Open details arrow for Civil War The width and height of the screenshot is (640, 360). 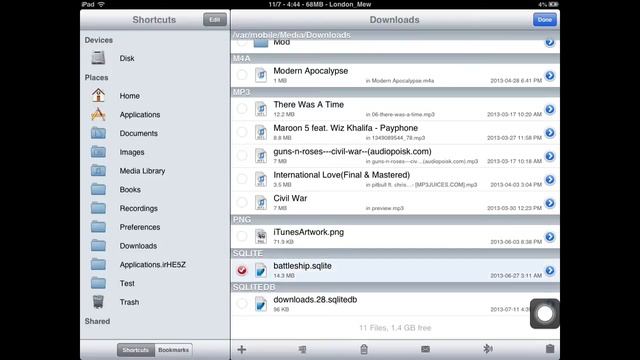tap(550, 203)
